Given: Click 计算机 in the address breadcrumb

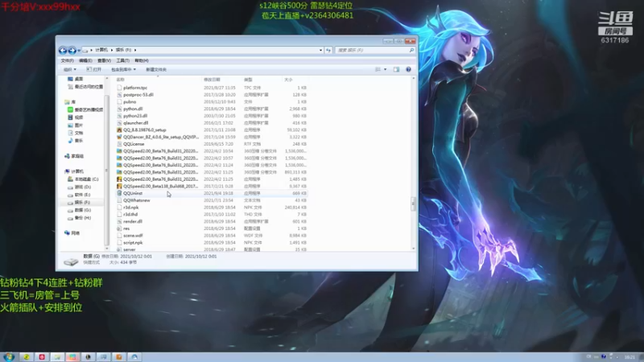Looking at the screenshot, I should (101, 50).
